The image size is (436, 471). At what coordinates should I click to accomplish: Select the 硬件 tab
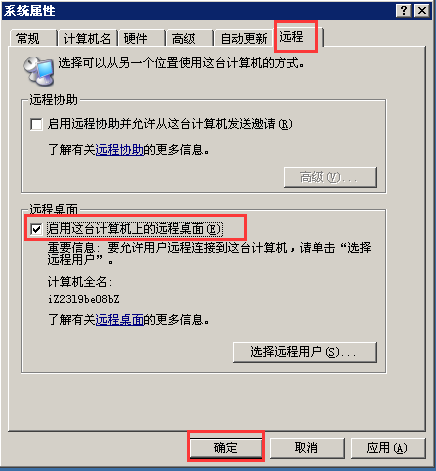coord(141,38)
